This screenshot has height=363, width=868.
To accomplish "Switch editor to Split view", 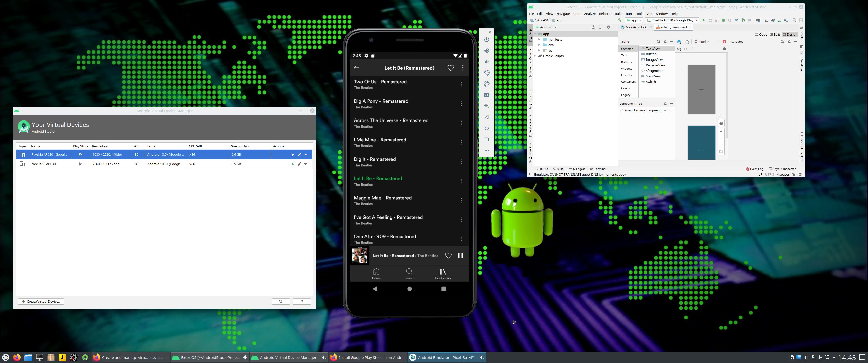I will 775,34.
